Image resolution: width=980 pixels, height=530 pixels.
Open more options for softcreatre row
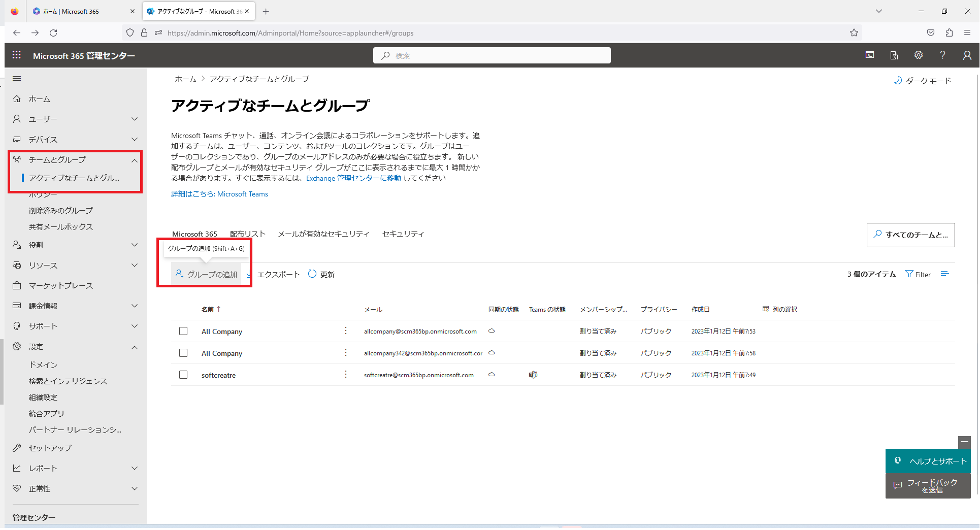(x=346, y=374)
